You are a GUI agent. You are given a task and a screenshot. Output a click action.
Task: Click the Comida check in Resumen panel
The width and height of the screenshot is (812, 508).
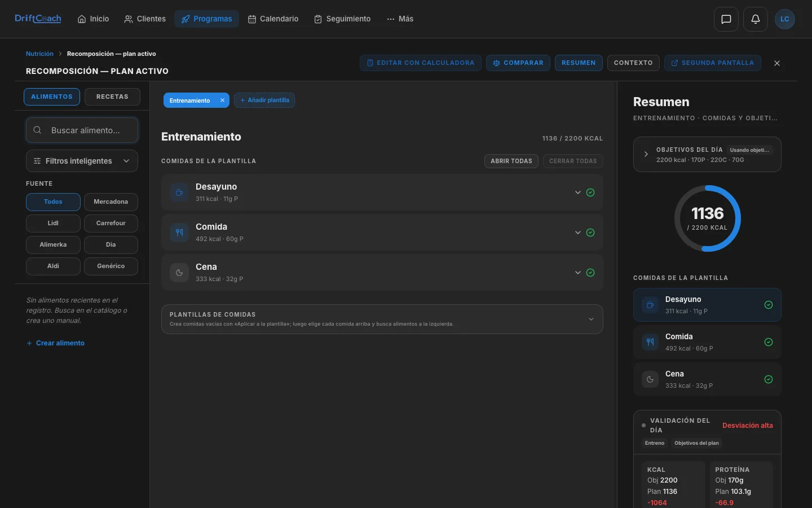click(769, 342)
